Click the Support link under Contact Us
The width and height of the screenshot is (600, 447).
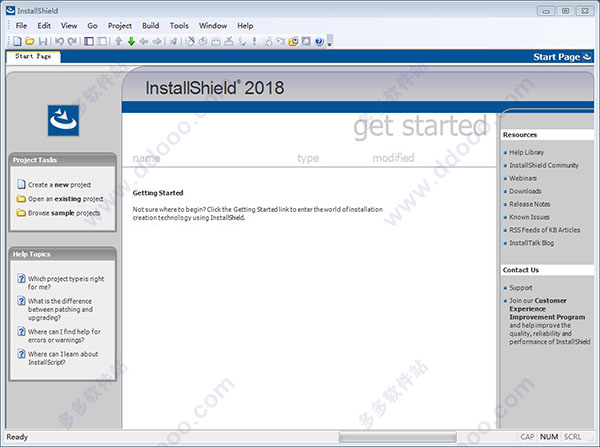point(521,288)
